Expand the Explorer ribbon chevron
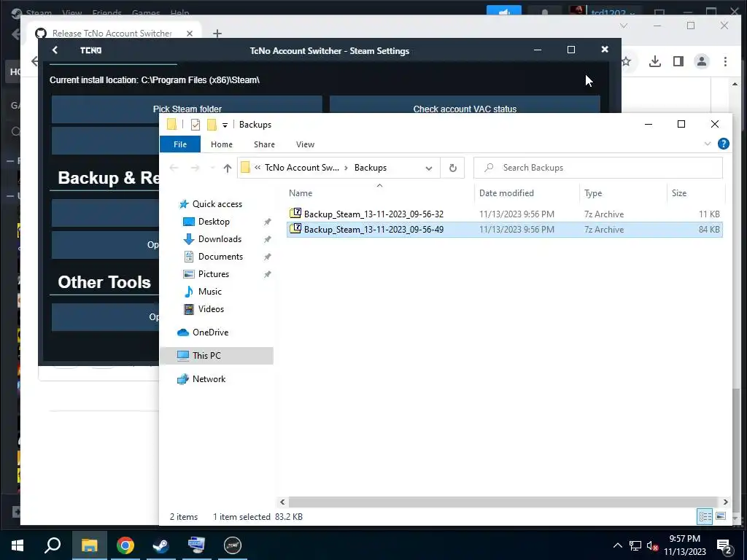Image resolution: width=747 pixels, height=560 pixels. coord(708,144)
